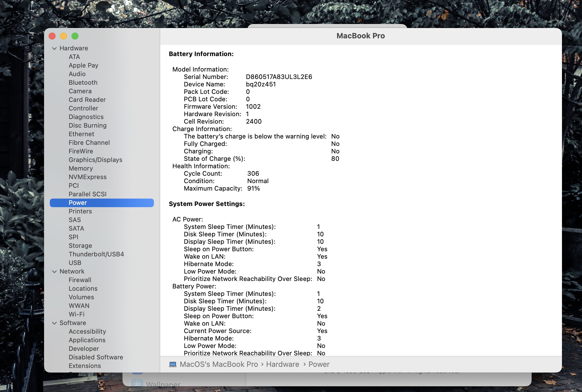This screenshot has width=582, height=392.
Task: Open the Graphics/Displays entry
Action: click(96, 160)
